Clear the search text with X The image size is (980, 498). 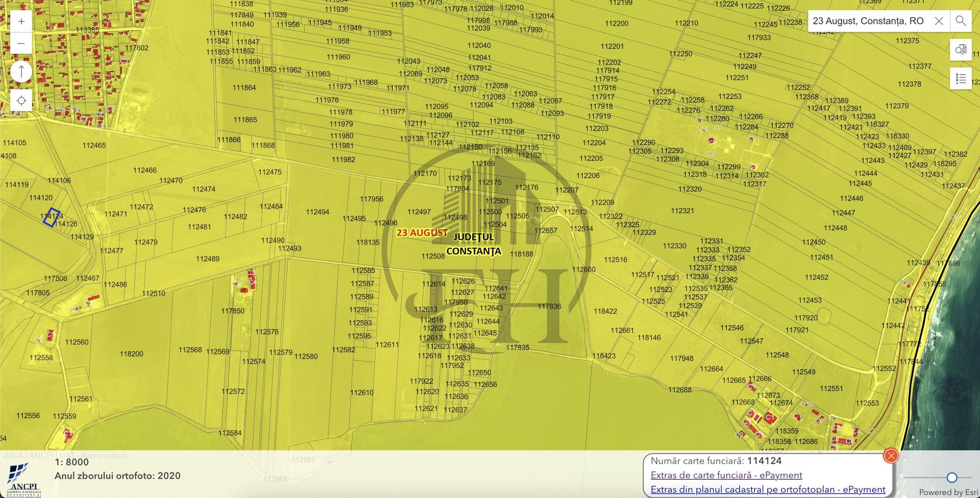(939, 21)
